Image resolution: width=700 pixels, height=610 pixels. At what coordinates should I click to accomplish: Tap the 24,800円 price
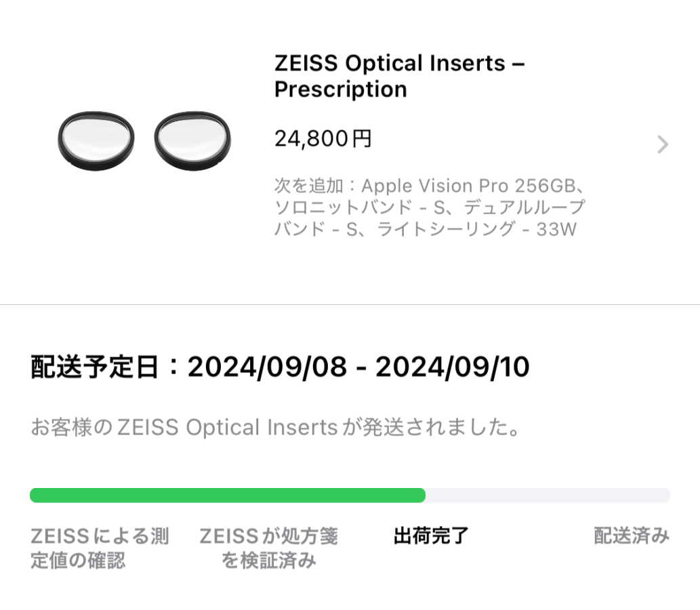coord(323,139)
